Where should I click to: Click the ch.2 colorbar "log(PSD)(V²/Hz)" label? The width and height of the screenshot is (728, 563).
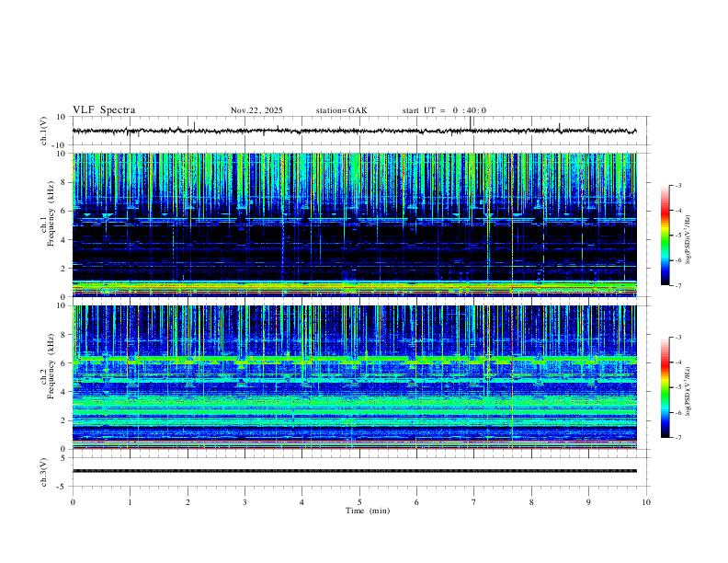coord(688,392)
